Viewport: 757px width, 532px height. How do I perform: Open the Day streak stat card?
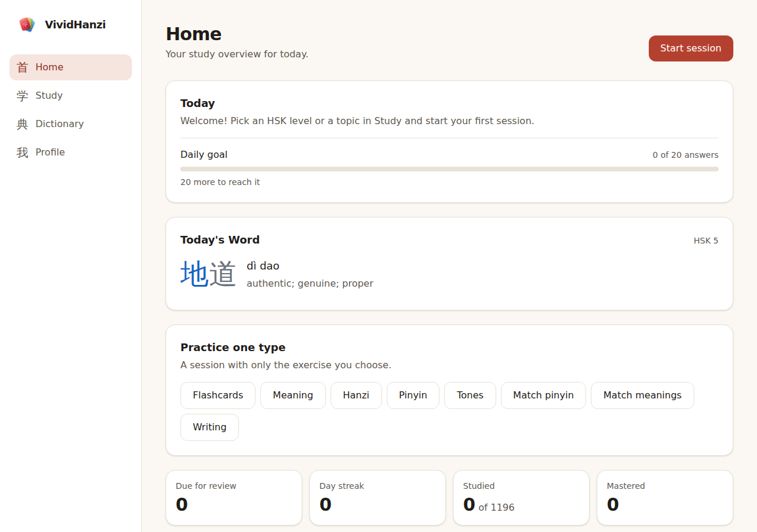tap(377, 498)
